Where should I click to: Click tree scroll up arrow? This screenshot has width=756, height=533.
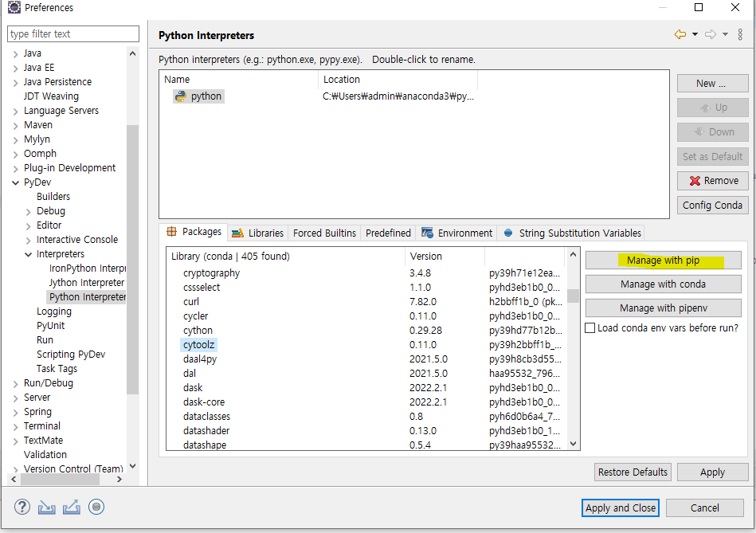(x=132, y=53)
